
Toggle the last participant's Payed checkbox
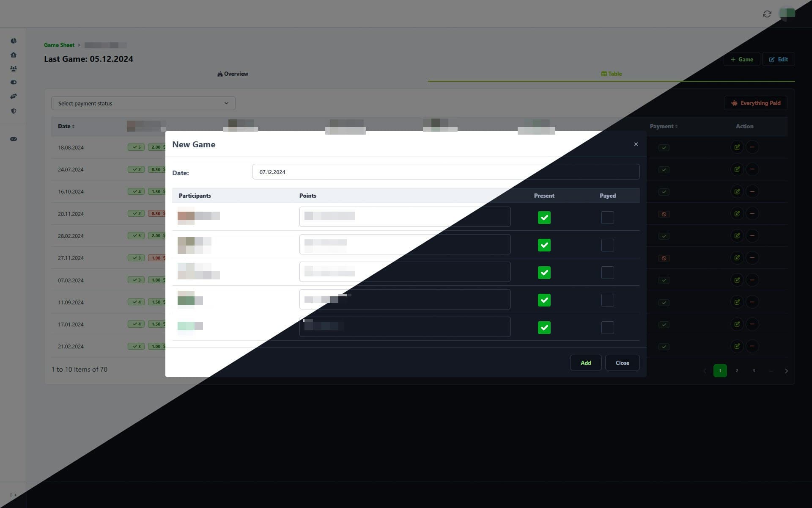608,327
